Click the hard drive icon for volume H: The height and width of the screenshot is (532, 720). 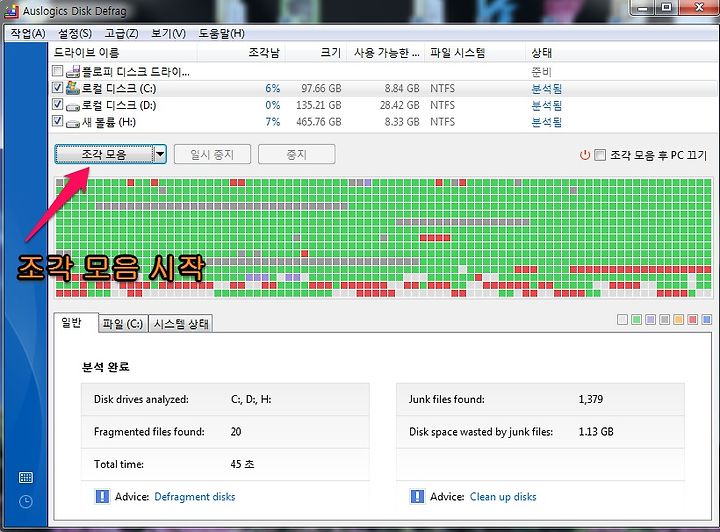[x=73, y=123]
